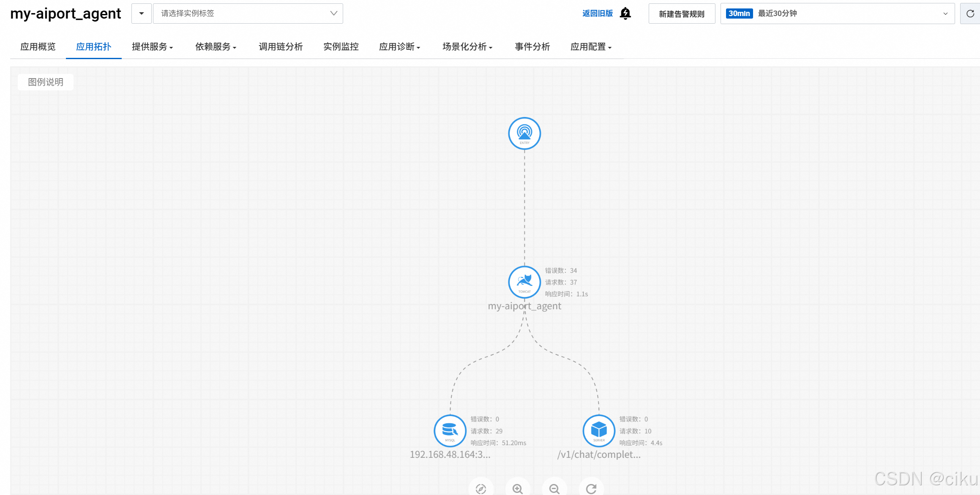Select the 应用拓扑 tab
Image resolution: width=980 pixels, height=495 pixels.
(x=94, y=47)
